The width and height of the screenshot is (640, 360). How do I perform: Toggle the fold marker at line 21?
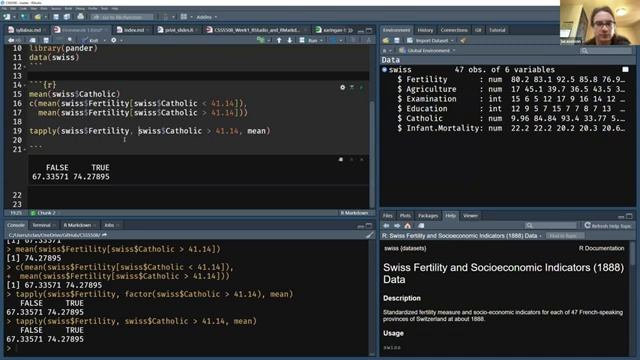(x=25, y=149)
